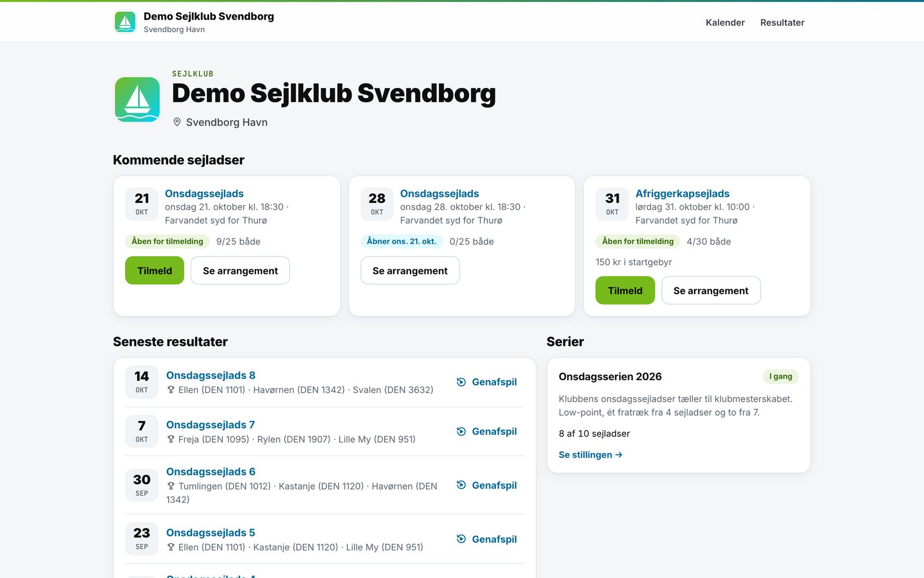The width and height of the screenshot is (924, 578).
Task: Click the I gang status badge
Action: (781, 376)
